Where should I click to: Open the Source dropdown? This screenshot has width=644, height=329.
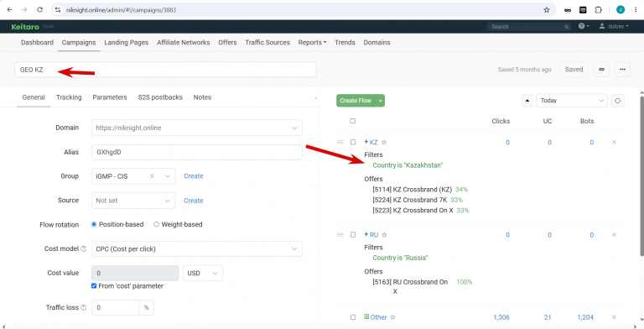133,201
